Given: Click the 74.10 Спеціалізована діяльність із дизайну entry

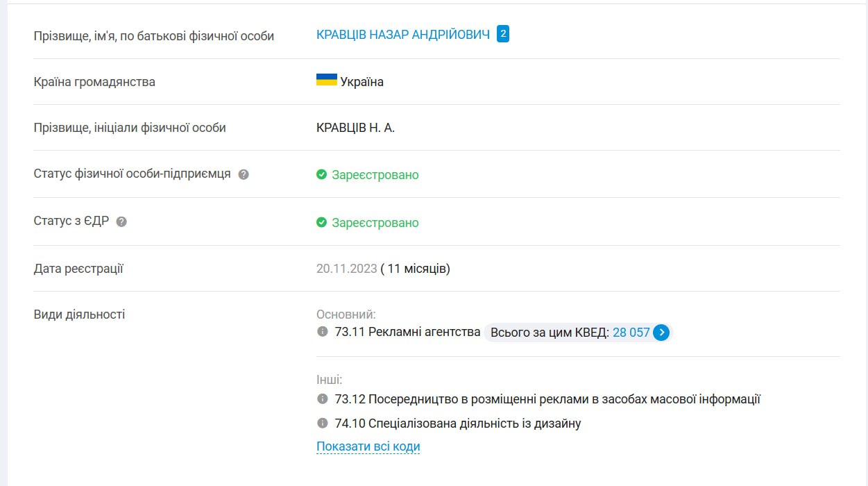Looking at the screenshot, I should 458,424.
